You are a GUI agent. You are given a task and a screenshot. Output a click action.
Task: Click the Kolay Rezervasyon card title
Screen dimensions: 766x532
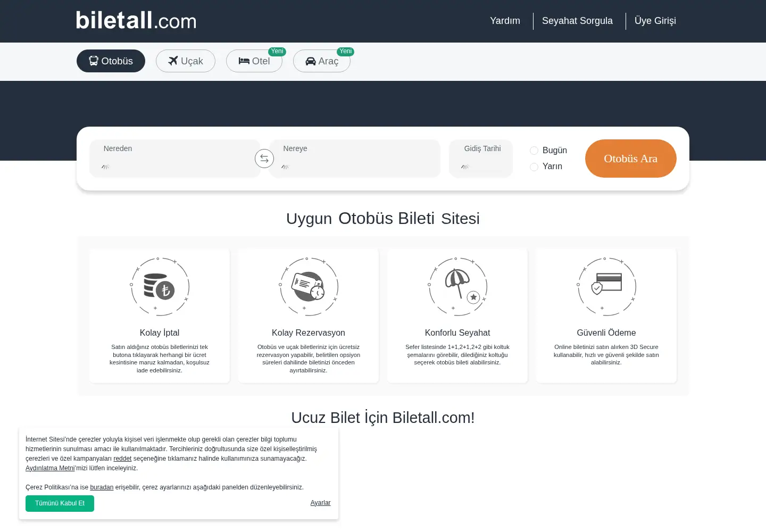(309, 332)
